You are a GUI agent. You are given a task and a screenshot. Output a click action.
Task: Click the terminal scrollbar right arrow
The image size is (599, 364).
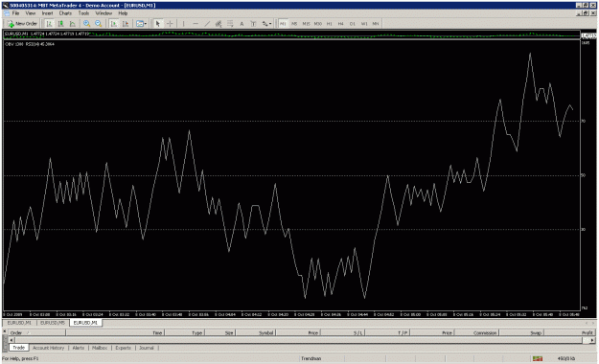(x=592, y=340)
